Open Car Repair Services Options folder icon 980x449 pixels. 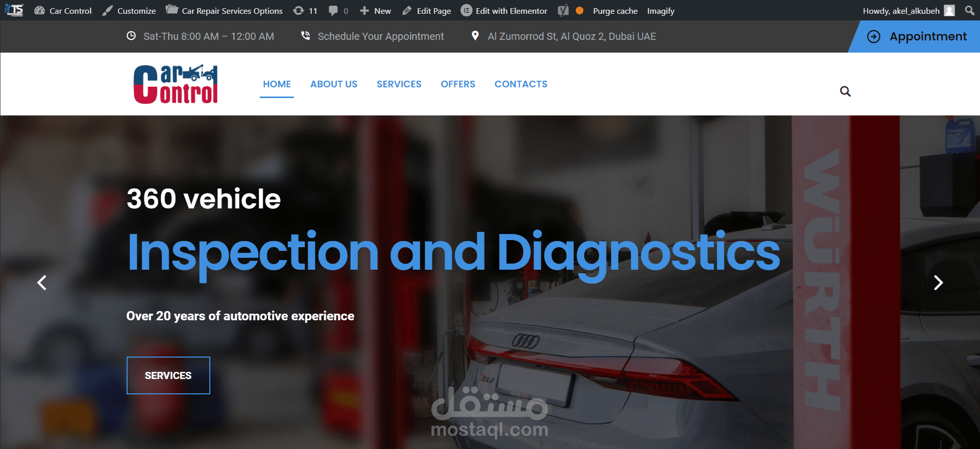click(x=171, y=10)
